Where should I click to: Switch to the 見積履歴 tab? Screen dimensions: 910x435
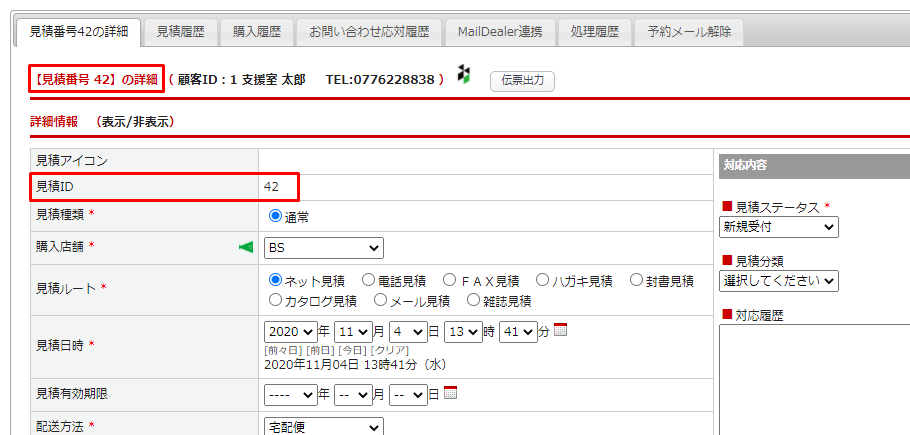pyautogui.click(x=180, y=32)
